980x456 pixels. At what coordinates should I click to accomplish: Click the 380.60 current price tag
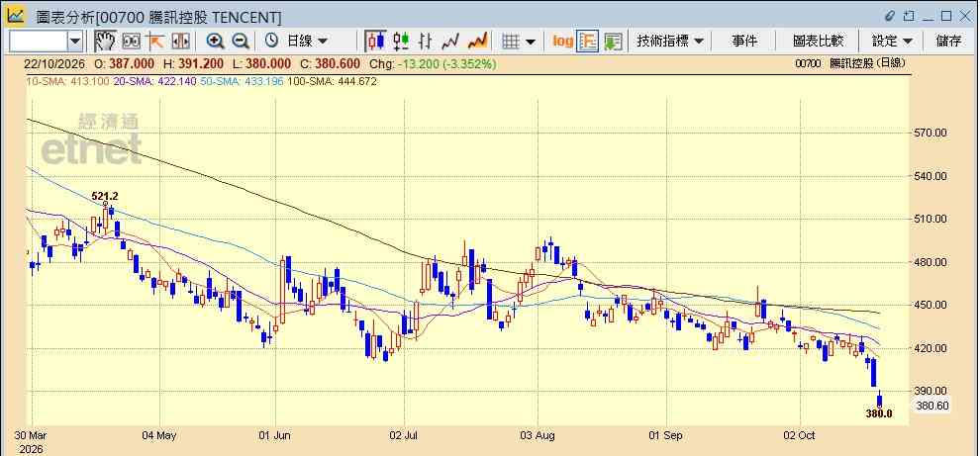point(932,406)
